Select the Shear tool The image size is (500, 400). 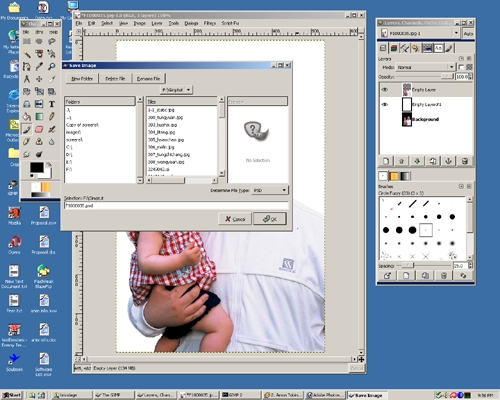[x=51, y=91]
